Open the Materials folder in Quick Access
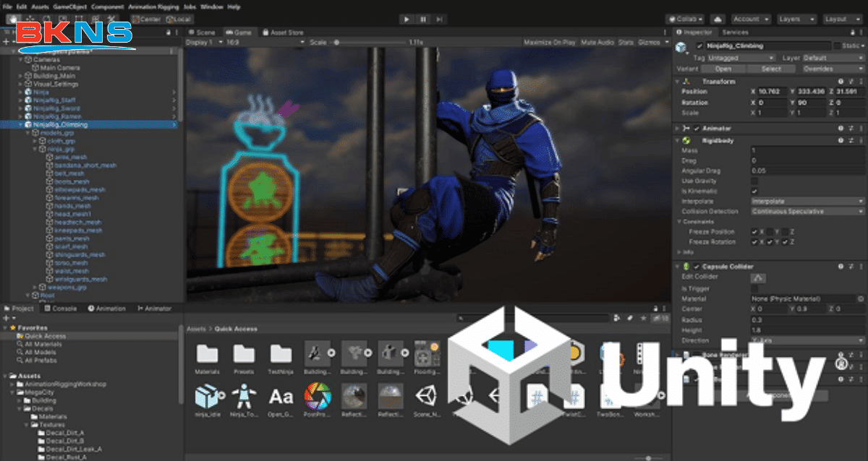Image resolution: width=868 pixels, height=461 pixels. coord(207,353)
